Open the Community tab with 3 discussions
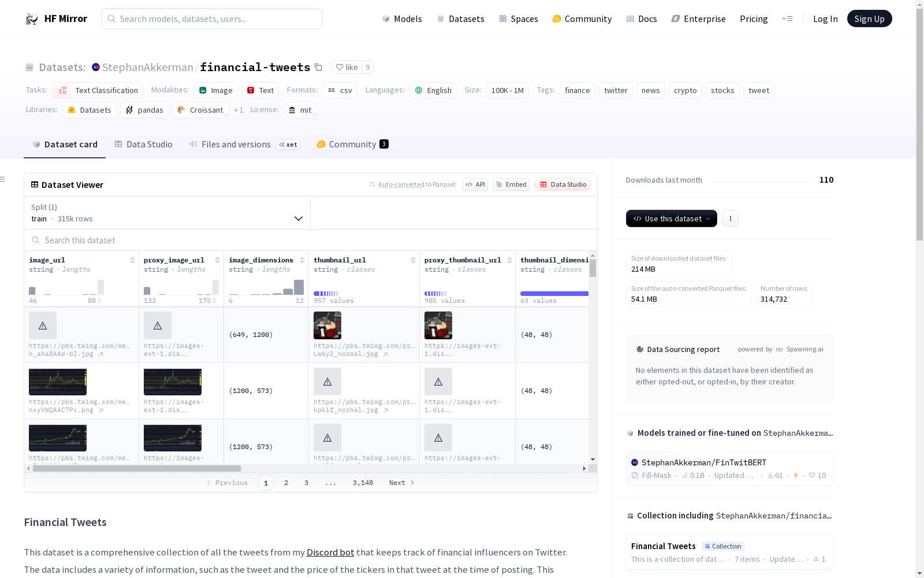Image resolution: width=924 pixels, height=578 pixels. coord(352,144)
